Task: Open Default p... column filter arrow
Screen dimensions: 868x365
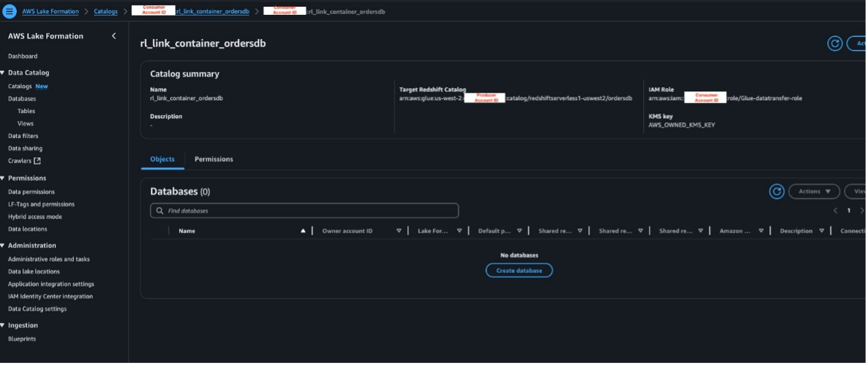Action: point(520,231)
